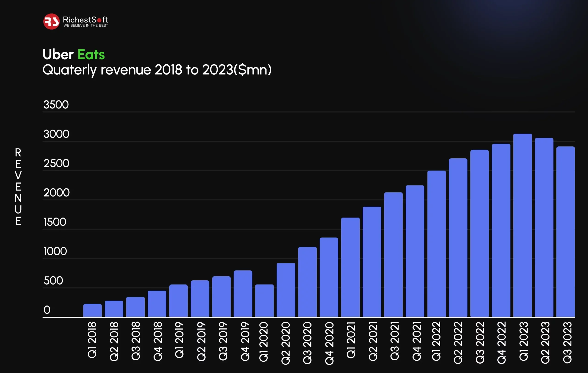Click the 'Q3 2018' x-axis label
Viewport: 588px width, 373px height.
tap(136, 341)
